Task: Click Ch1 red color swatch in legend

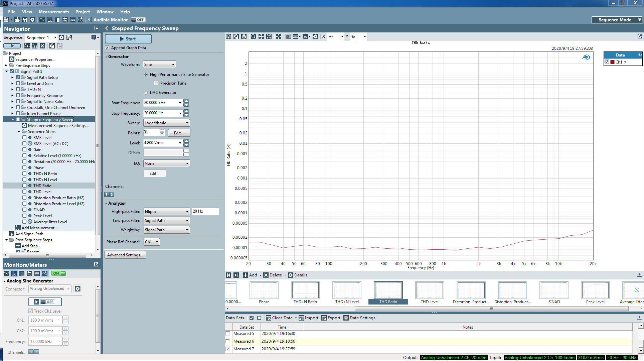Action: pyautogui.click(x=612, y=62)
